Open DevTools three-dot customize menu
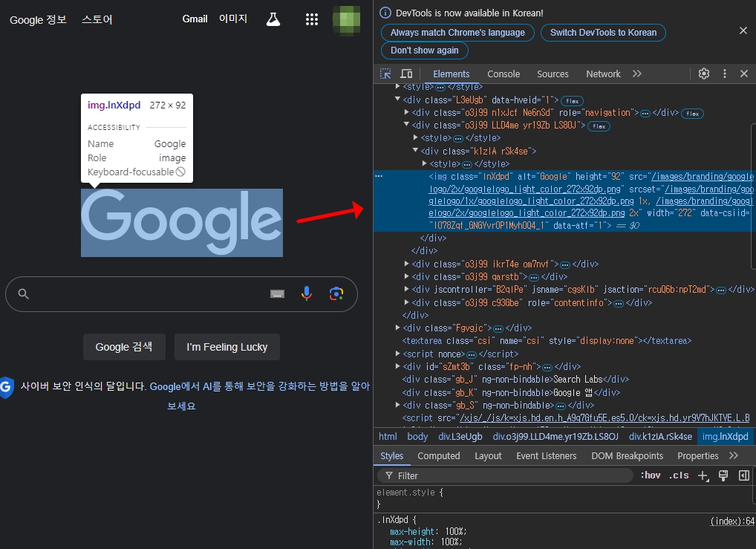 tap(725, 74)
